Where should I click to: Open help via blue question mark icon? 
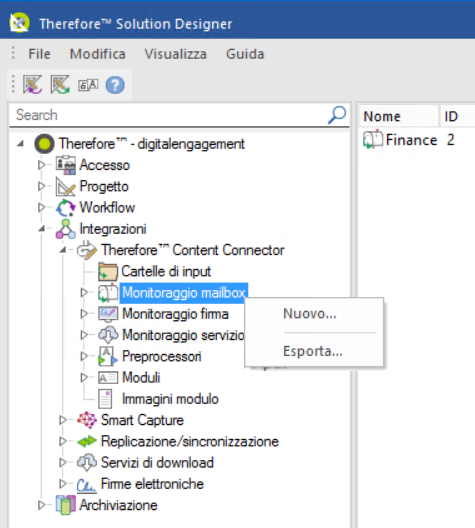point(115,85)
